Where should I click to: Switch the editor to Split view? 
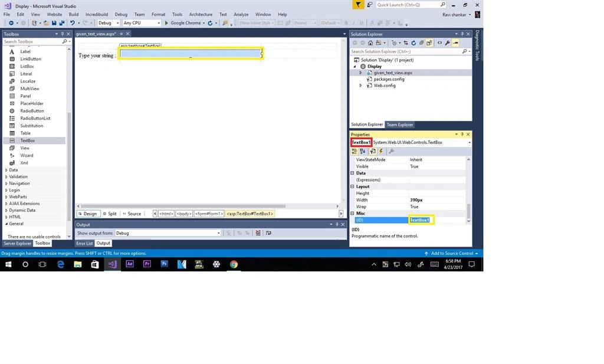click(110, 214)
